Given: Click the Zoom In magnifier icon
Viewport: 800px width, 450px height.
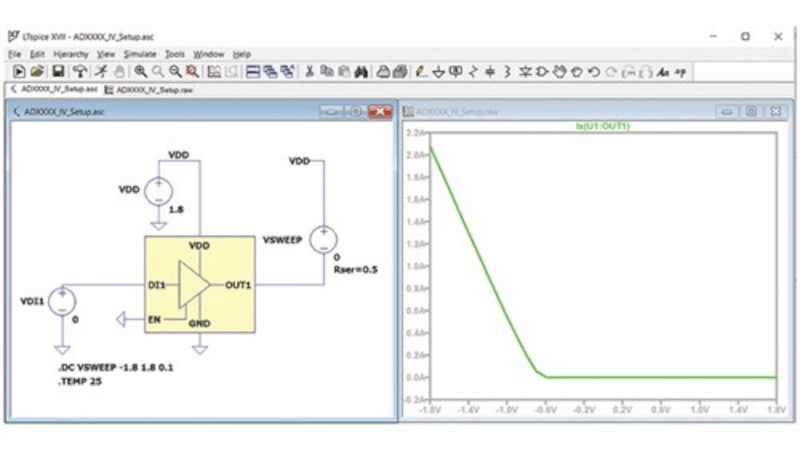Looking at the screenshot, I should [141, 72].
